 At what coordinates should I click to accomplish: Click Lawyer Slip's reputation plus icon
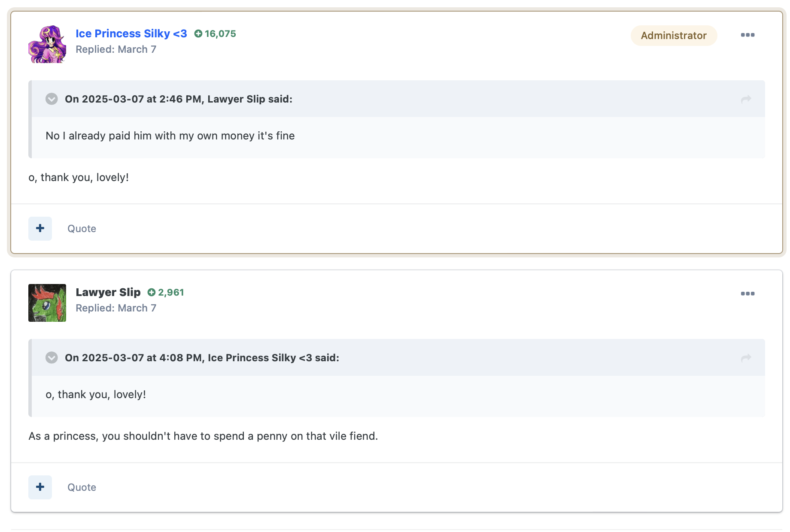(151, 292)
